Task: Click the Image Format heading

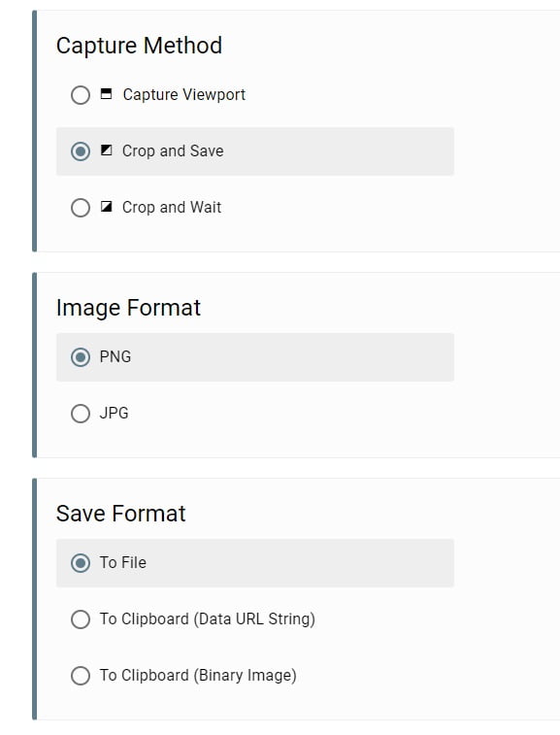Action: (x=128, y=308)
